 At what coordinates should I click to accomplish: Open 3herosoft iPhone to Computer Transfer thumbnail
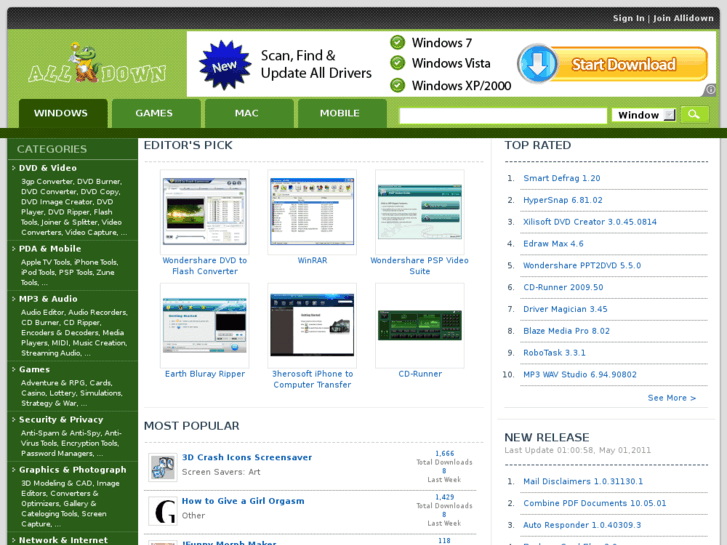point(312,325)
